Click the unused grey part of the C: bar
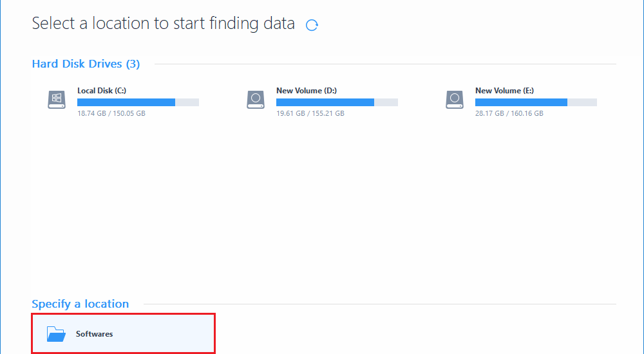Screen dimensions: 644x354 point(187,102)
